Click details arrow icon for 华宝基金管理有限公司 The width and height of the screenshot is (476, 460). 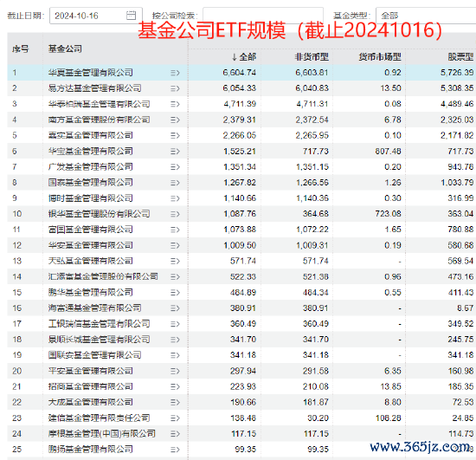(175, 152)
